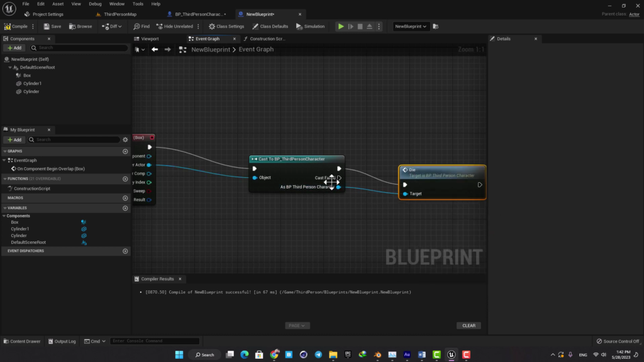The width and height of the screenshot is (644, 362).
Task: Focus Components search field
Action: tap(79, 48)
